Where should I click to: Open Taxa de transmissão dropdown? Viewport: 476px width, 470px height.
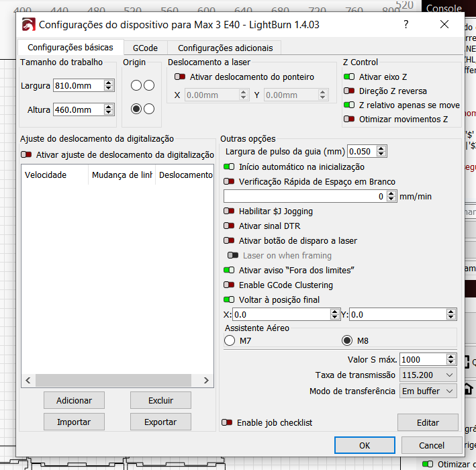coord(428,375)
